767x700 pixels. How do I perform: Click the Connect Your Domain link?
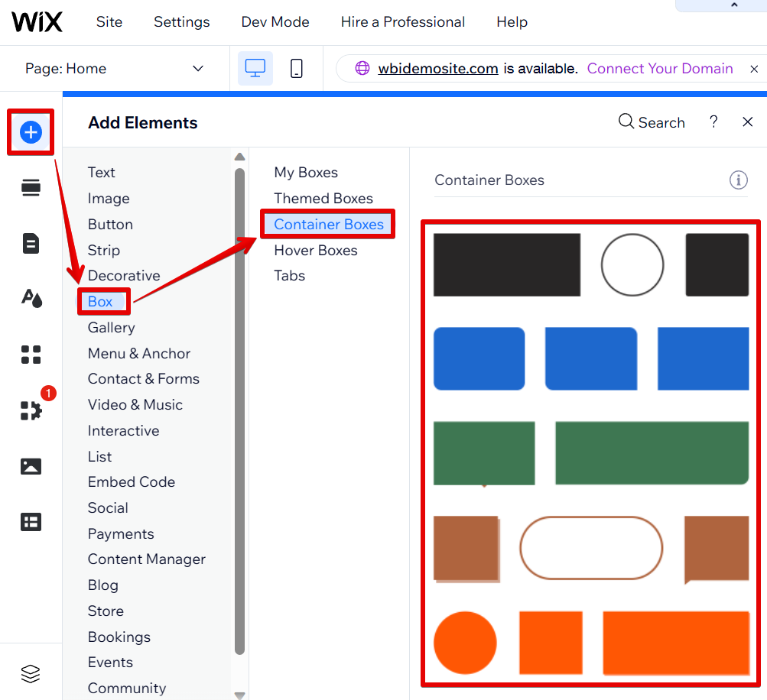660,69
